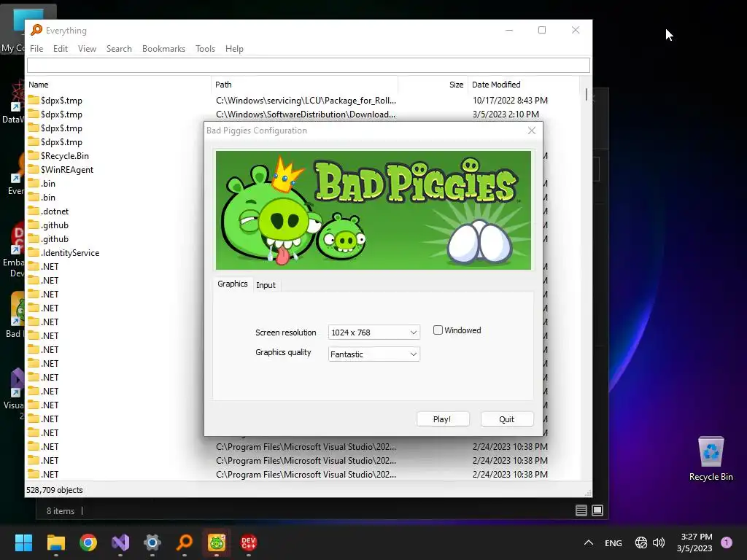Image resolution: width=747 pixels, height=560 pixels.
Task: Switch to details view in background window
Action: click(581, 510)
